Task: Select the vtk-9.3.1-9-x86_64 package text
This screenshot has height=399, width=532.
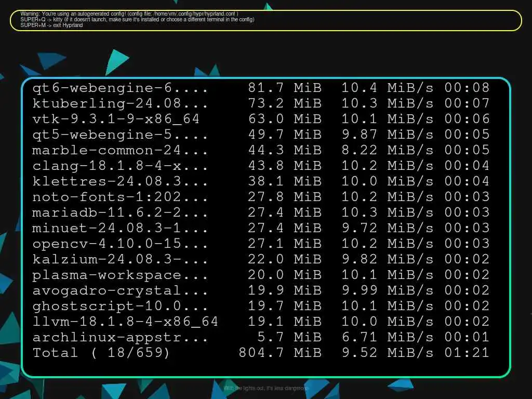Action: pyautogui.click(x=116, y=119)
